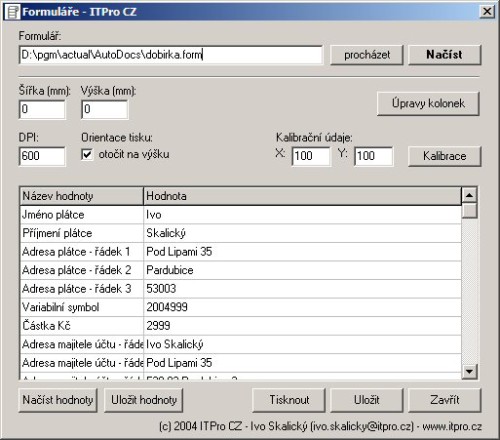The width and height of the screenshot is (500, 440).
Task: Click the 'Šířka (mm)' width field
Action: click(x=42, y=110)
